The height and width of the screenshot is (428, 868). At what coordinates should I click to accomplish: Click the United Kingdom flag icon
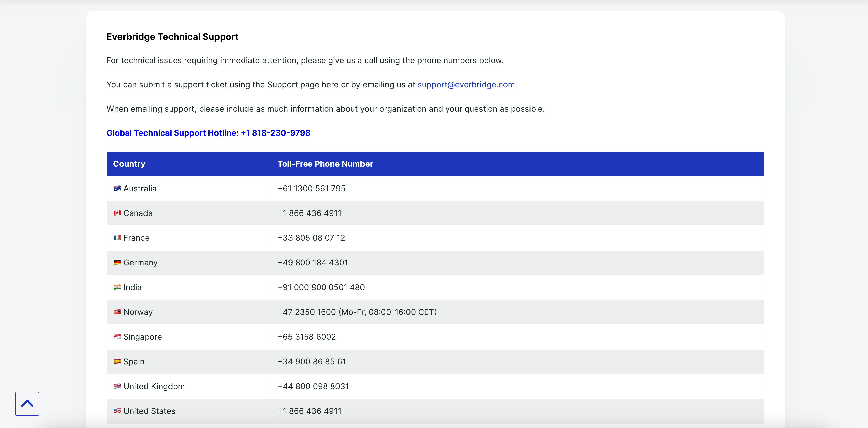(117, 386)
